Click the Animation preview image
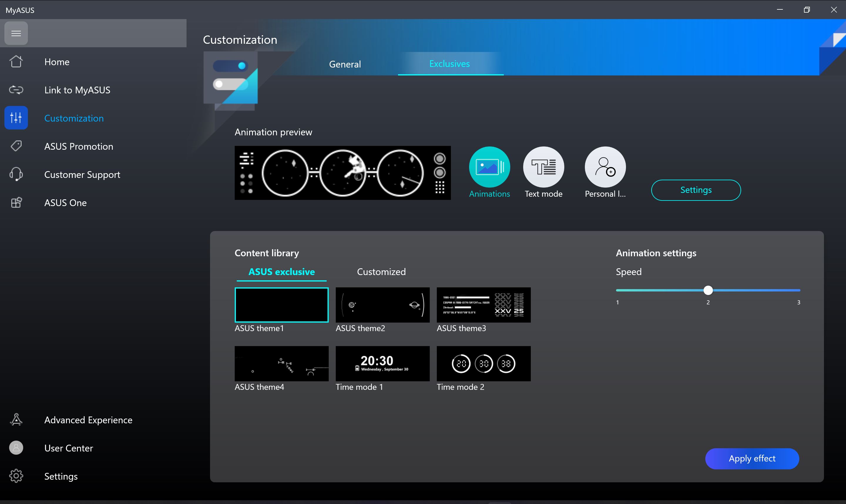Screen dimensions: 846x504 click(343, 173)
